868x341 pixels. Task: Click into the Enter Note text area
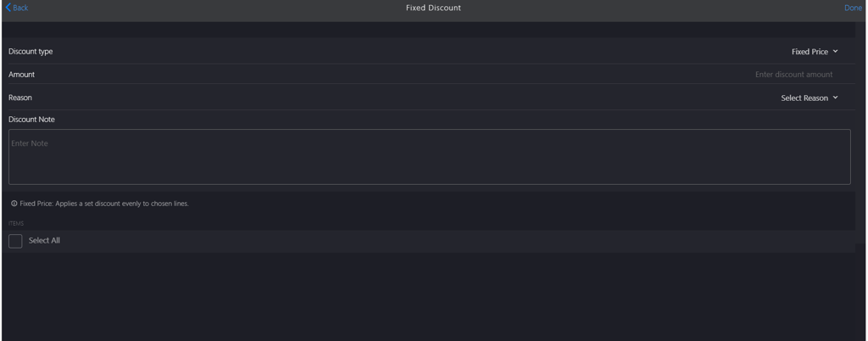click(x=429, y=157)
